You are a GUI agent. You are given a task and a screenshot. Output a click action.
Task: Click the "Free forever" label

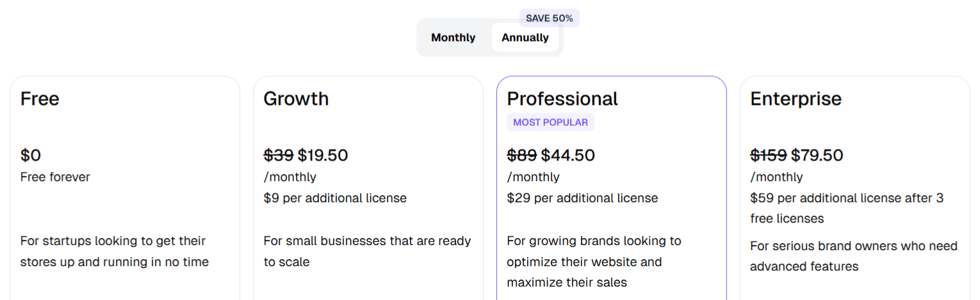55,177
